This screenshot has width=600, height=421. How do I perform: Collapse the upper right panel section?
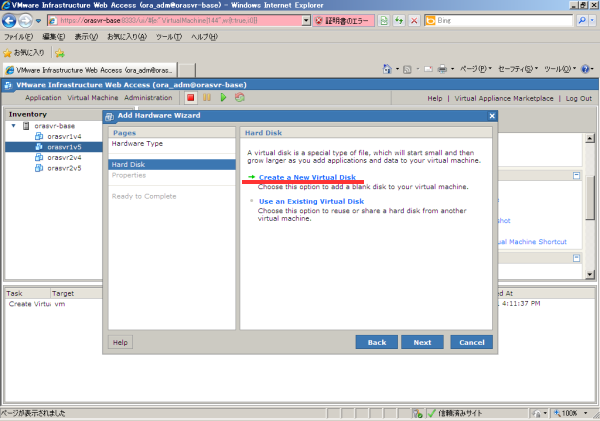577,174
